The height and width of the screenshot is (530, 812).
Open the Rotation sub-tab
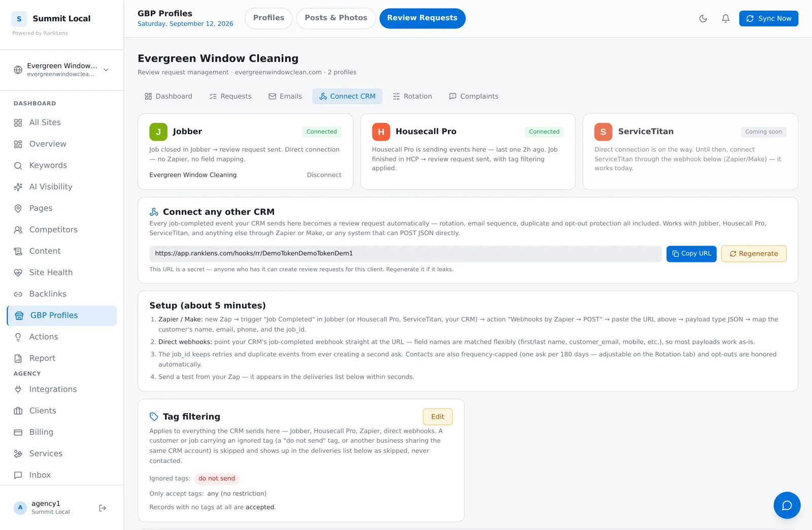(x=412, y=96)
